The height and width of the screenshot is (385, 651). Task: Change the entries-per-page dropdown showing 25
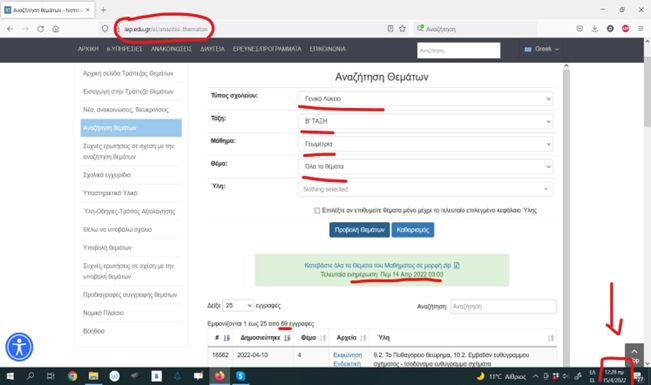(238, 306)
